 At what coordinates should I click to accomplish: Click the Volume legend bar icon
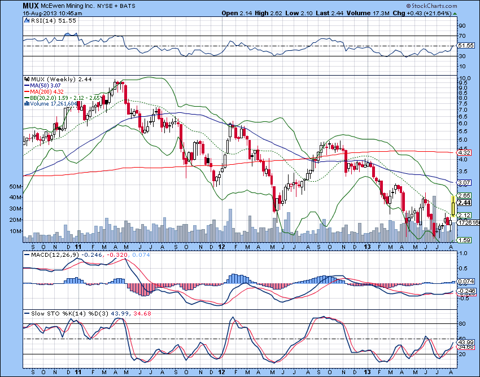pos(27,104)
